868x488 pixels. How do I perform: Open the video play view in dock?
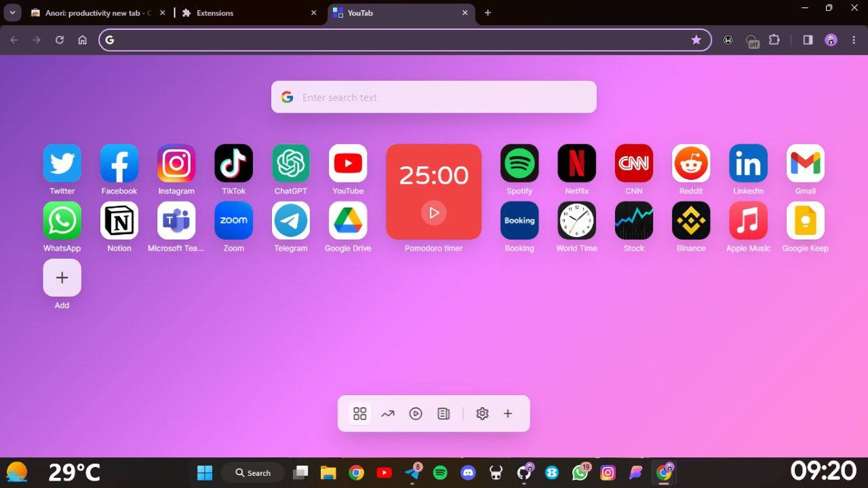416,413
